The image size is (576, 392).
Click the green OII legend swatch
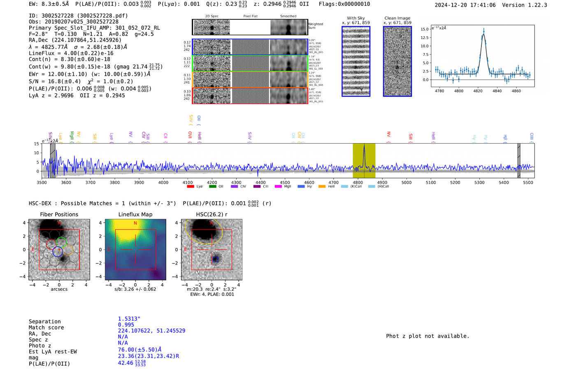pyautogui.click(x=212, y=187)
